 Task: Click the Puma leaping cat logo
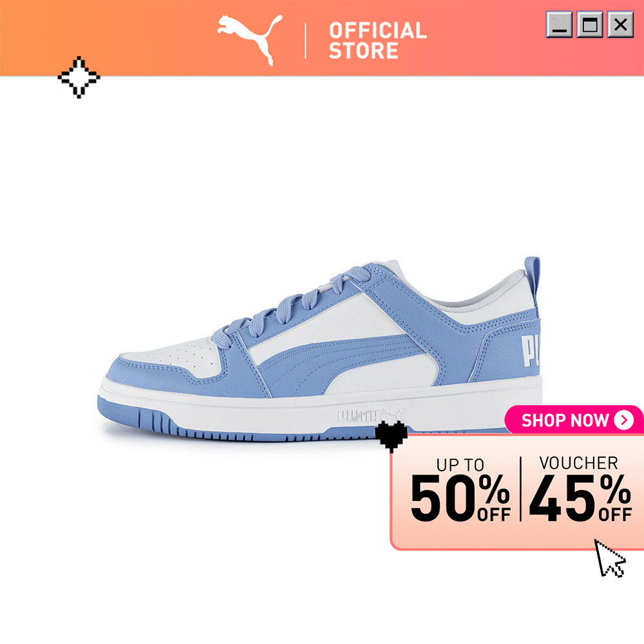[249, 39]
